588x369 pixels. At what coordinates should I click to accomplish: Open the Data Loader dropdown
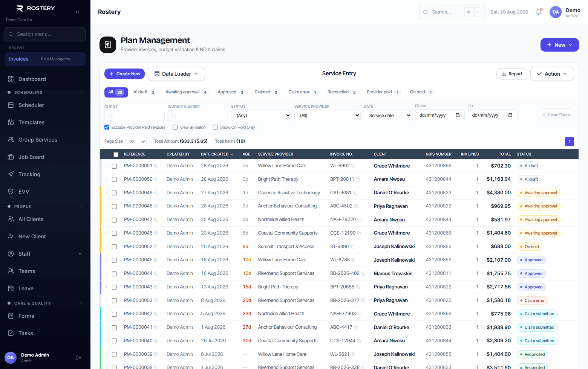point(176,74)
